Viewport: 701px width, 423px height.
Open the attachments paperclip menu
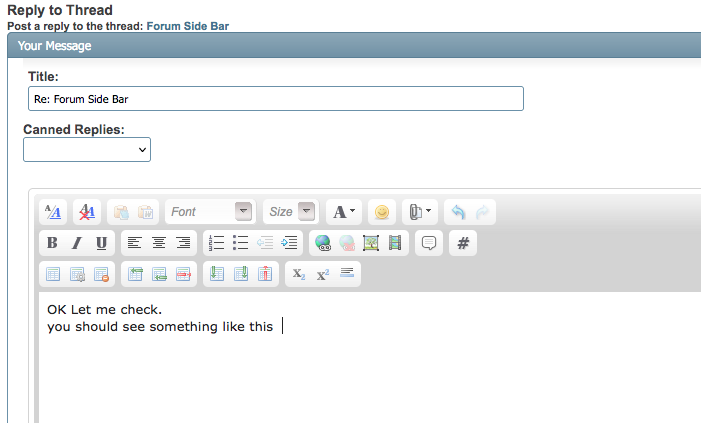point(418,212)
